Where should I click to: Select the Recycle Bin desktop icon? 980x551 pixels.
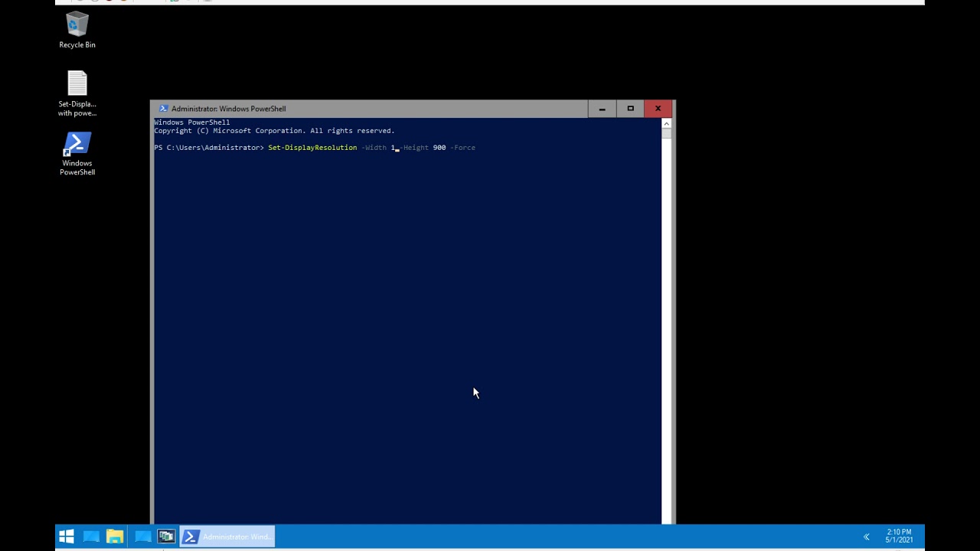point(77,31)
